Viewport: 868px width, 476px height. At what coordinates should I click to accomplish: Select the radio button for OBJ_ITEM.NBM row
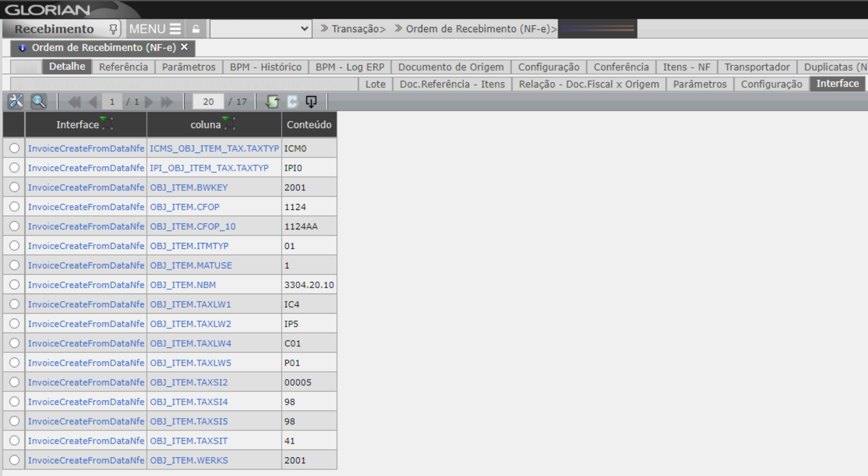coord(14,284)
